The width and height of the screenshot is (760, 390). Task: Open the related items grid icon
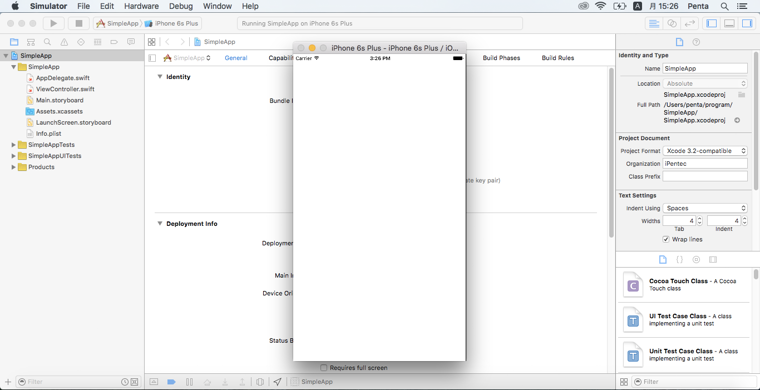coord(152,42)
